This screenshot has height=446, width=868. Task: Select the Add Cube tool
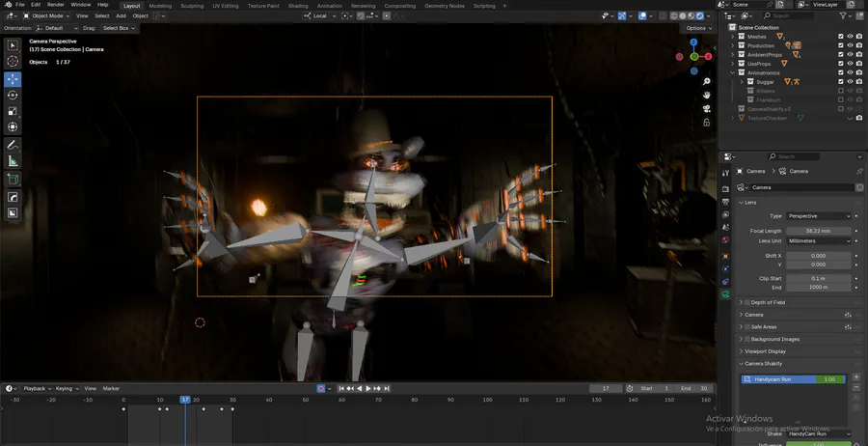click(x=13, y=179)
